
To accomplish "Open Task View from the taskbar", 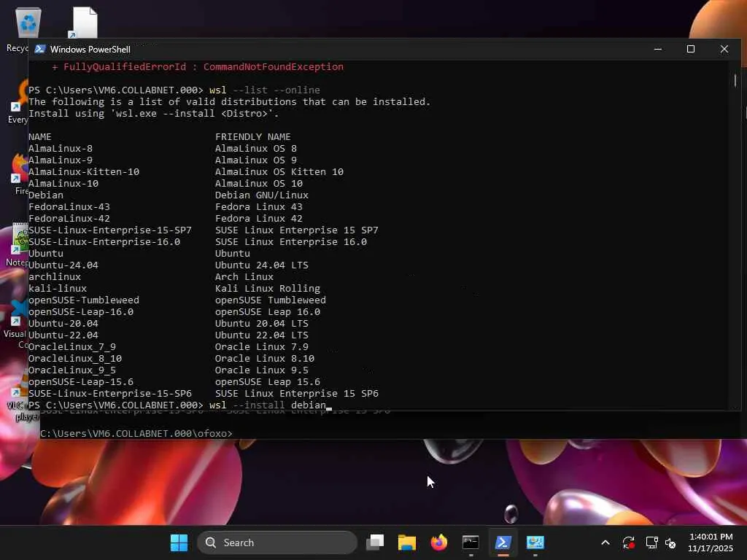I will pyautogui.click(x=375, y=542).
